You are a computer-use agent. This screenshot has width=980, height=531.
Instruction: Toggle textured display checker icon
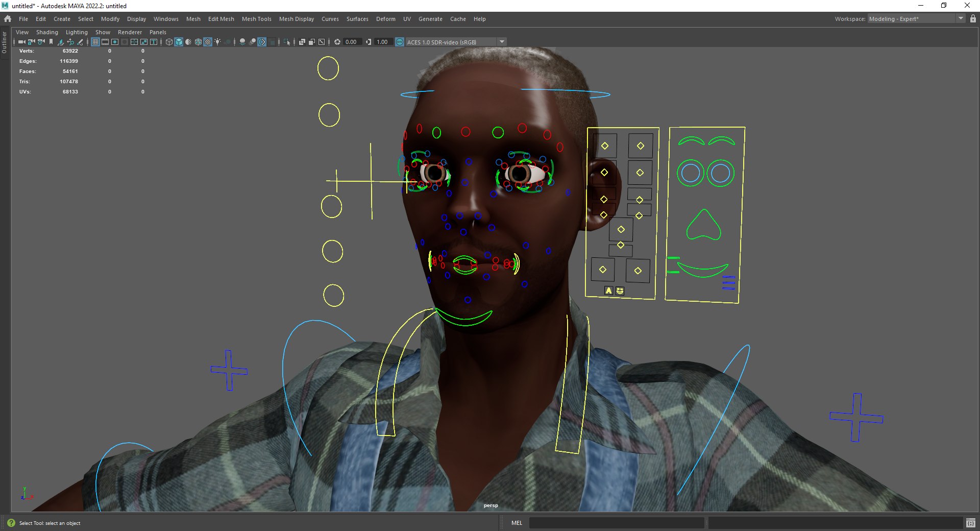[x=208, y=42]
